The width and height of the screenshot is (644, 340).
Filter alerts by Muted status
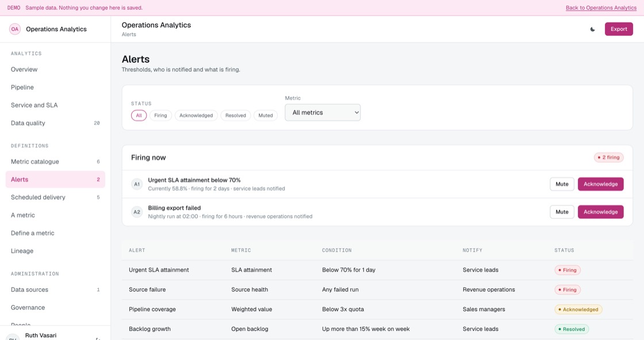click(265, 116)
